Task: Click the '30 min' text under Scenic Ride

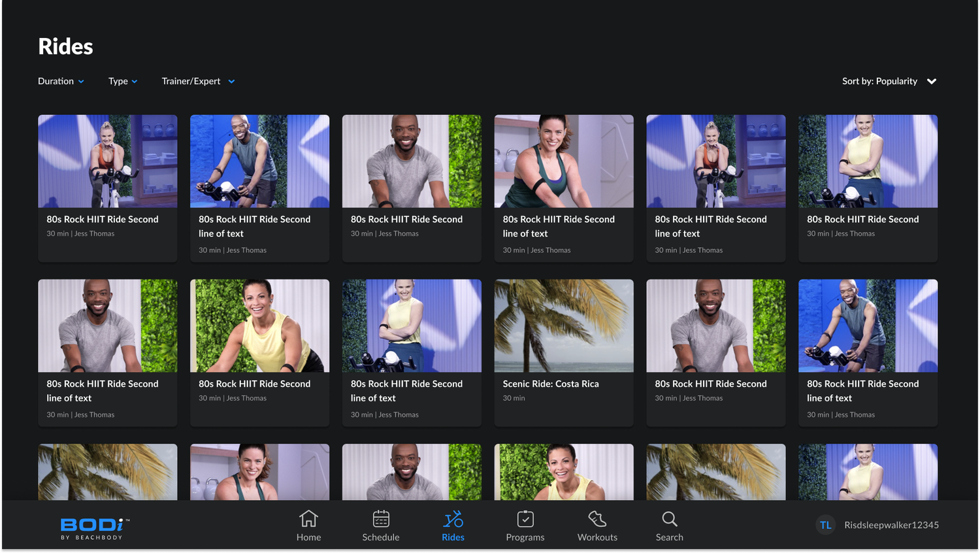Action: [x=514, y=398]
